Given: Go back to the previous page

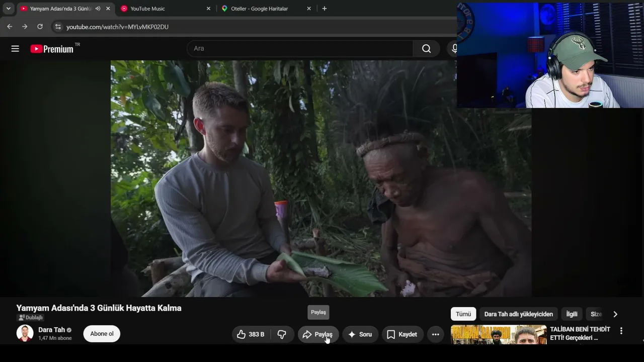Looking at the screenshot, I should point(10,27).
